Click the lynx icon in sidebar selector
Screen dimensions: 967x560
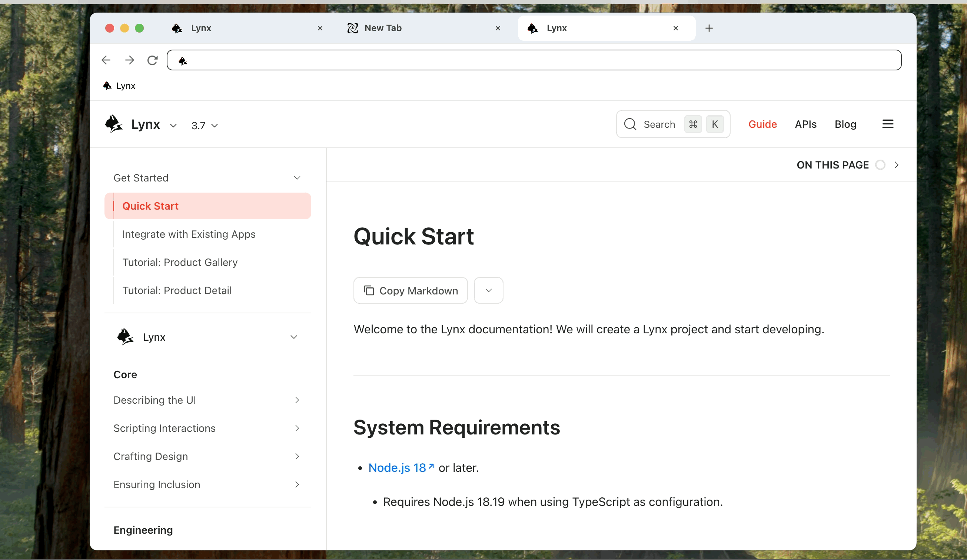click(125, 337)
